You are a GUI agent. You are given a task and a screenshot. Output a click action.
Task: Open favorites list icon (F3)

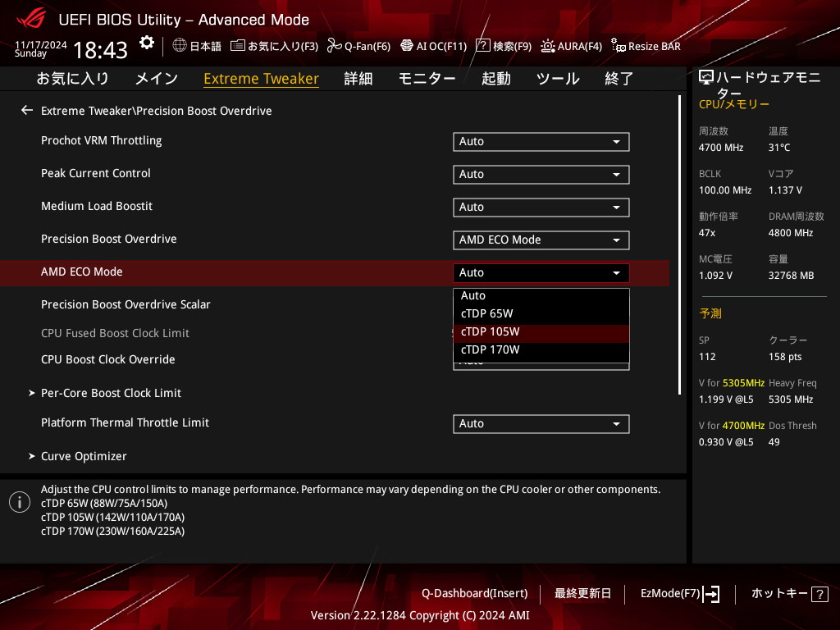(237, 46)
